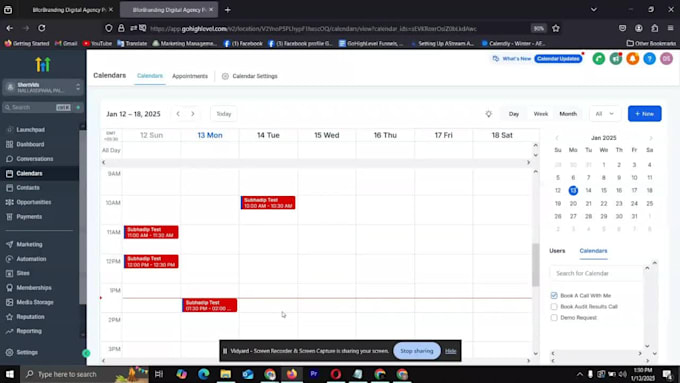This screenshot has width=680, height=383.
Task: Open the blue help question icon
Action: click(649, 59)
